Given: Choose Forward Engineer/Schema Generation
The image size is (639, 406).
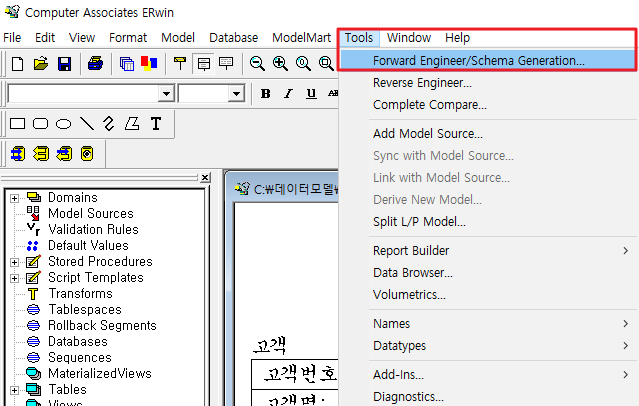Looking at the screenshot, I should 487,60.
